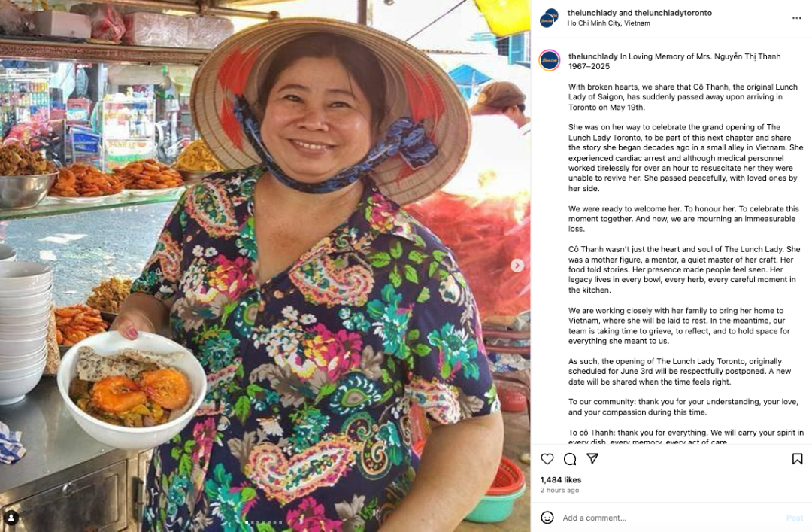Show tagged people icon on photo
Image resolution: width=812 pixels, height=532 pixels.
click(x=11, y=518)
